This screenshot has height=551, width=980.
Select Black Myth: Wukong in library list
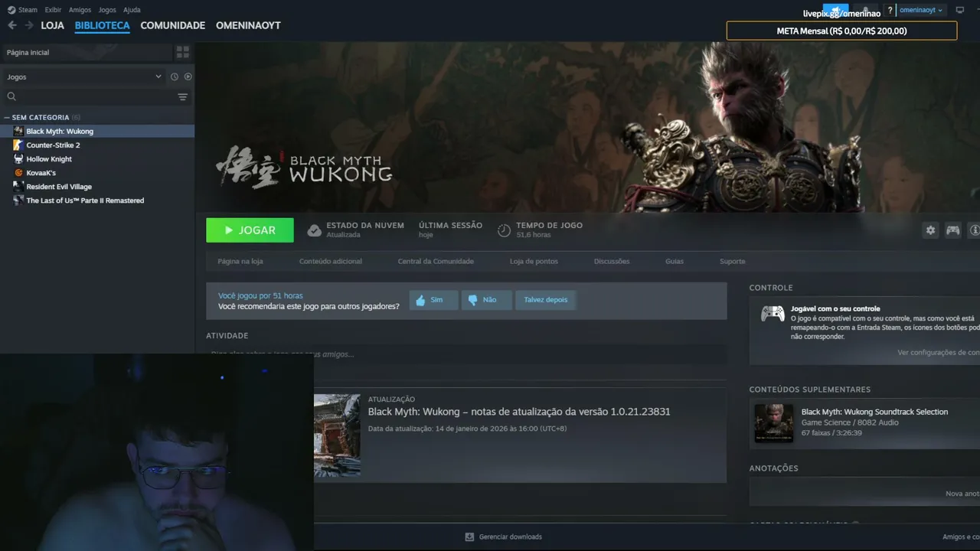[x=97, y=132]
